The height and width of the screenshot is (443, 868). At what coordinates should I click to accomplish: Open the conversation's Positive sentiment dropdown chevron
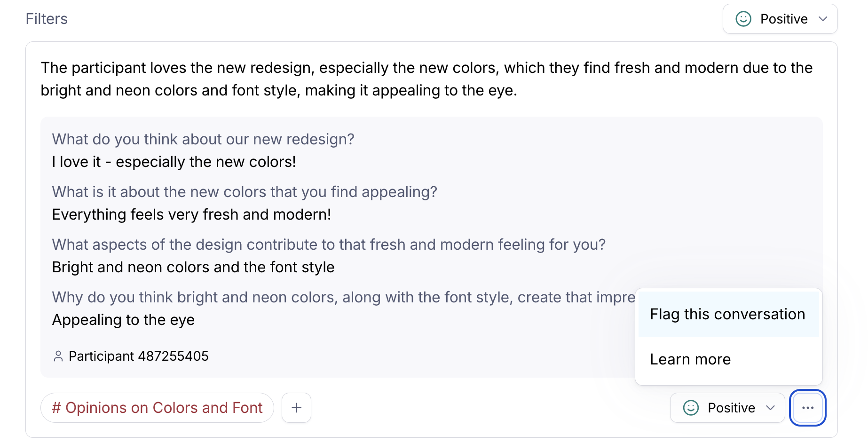(x=770, y=408)
